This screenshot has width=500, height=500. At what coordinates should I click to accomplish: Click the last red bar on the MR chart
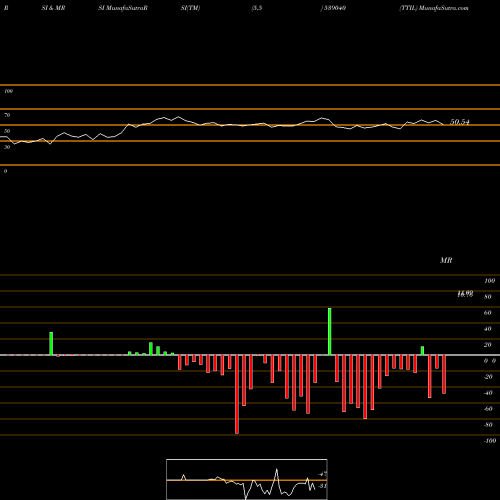point(444,375)
